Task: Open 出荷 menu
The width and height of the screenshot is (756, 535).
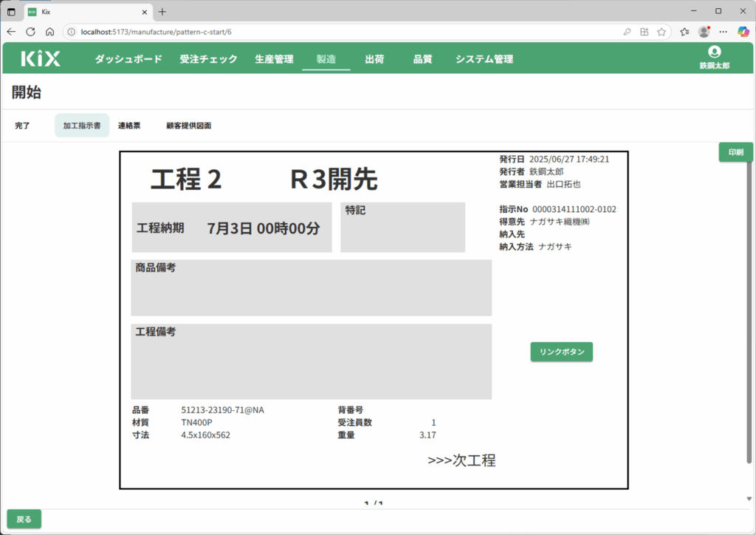Action: point(374,59)
